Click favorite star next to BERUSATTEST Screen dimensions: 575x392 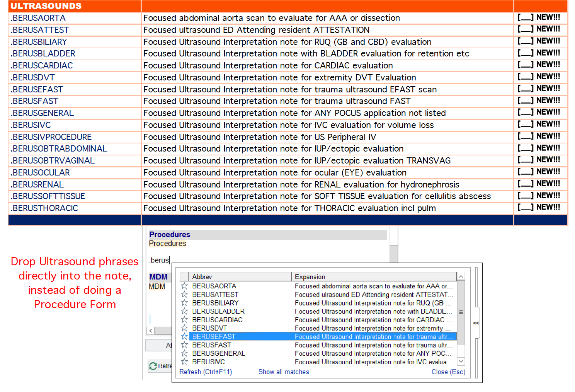(184, 295)
